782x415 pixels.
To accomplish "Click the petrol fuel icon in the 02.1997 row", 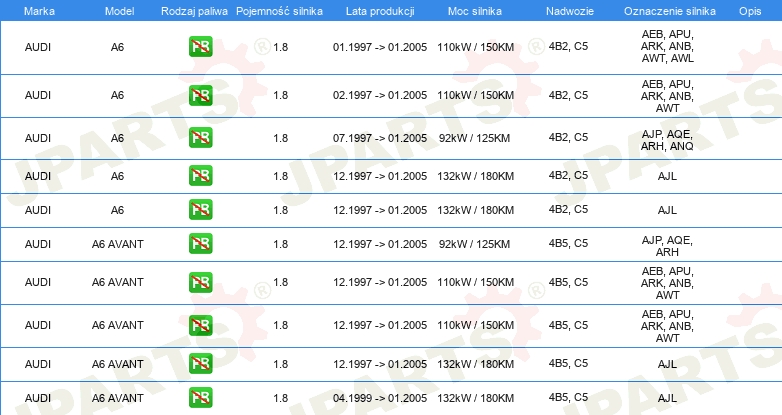I will click(200, 95).
